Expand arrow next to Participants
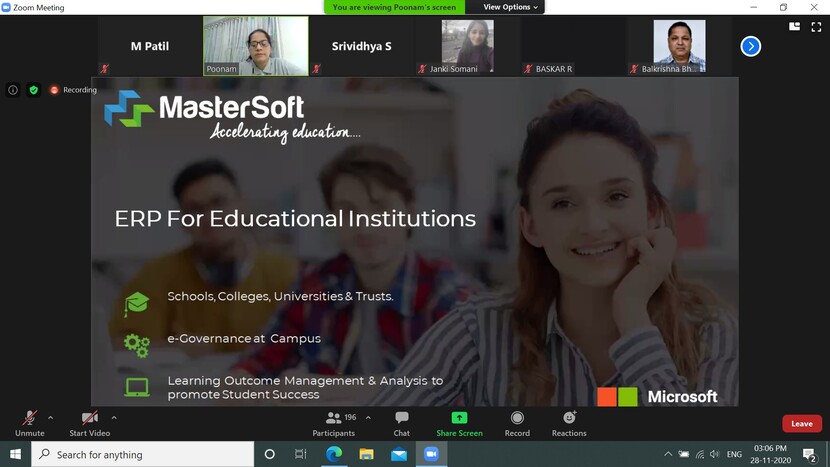This screenshot has width=830, height=467. 368,417
